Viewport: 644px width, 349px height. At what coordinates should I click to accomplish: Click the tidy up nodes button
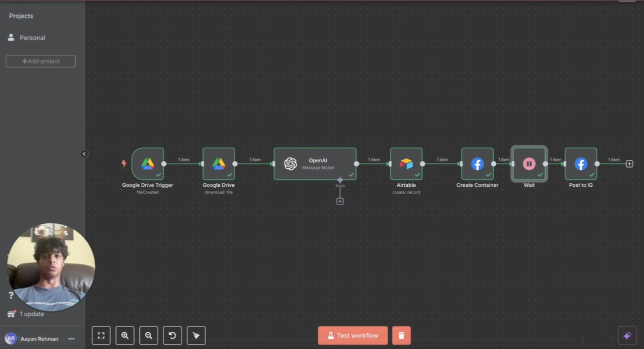click(196, 335)
